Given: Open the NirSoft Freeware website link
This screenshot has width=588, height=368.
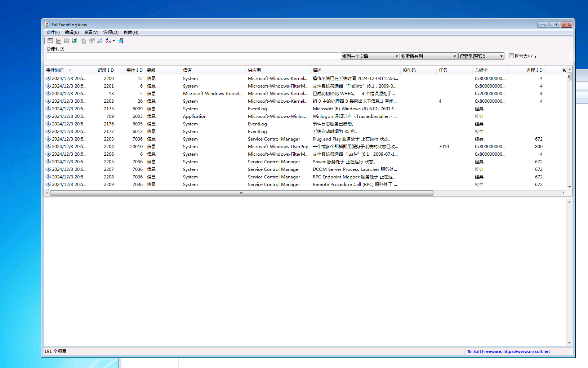Looking at the screenshot, I should [x=508, y=351].
